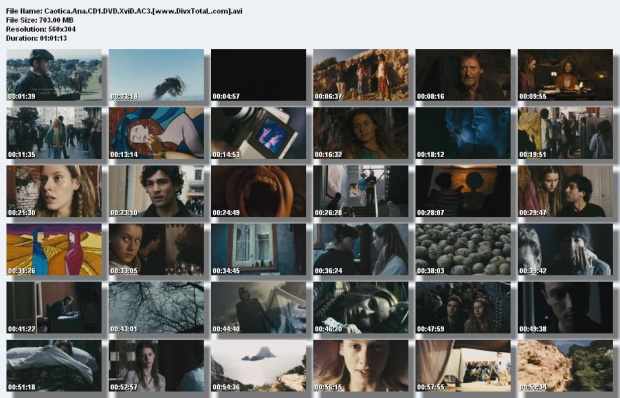Open the painting frame at 00:13:14
620x398 pixels.
coord(157,133)
